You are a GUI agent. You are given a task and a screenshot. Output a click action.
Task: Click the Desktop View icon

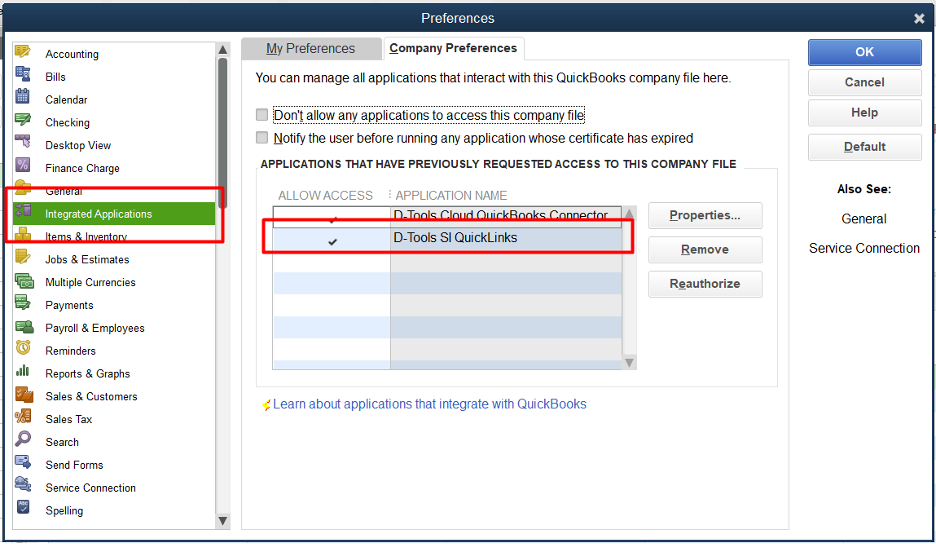[23, 143]
